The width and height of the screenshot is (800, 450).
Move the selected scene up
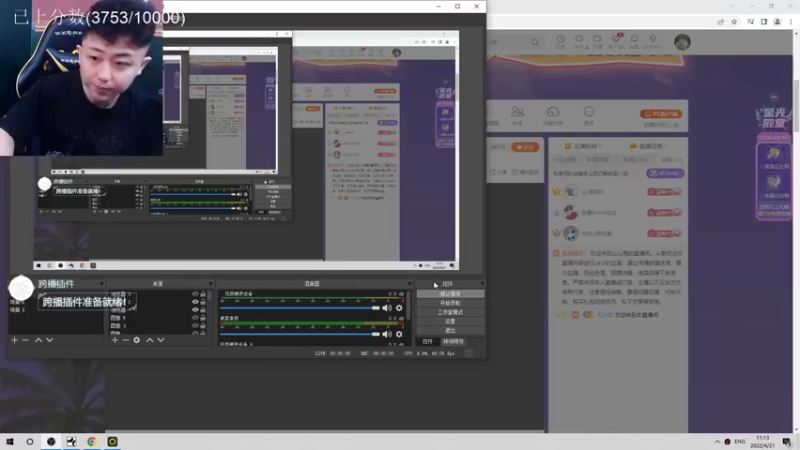click(x=38, y=340)
